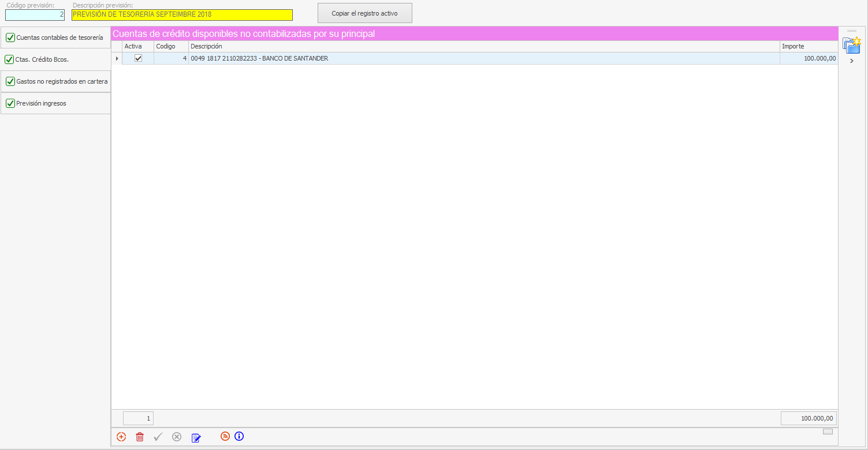Image resolution: width=868 pixels, height=450 pixels.
Task: Click the red trash delete icon
Action: [140, 437]
